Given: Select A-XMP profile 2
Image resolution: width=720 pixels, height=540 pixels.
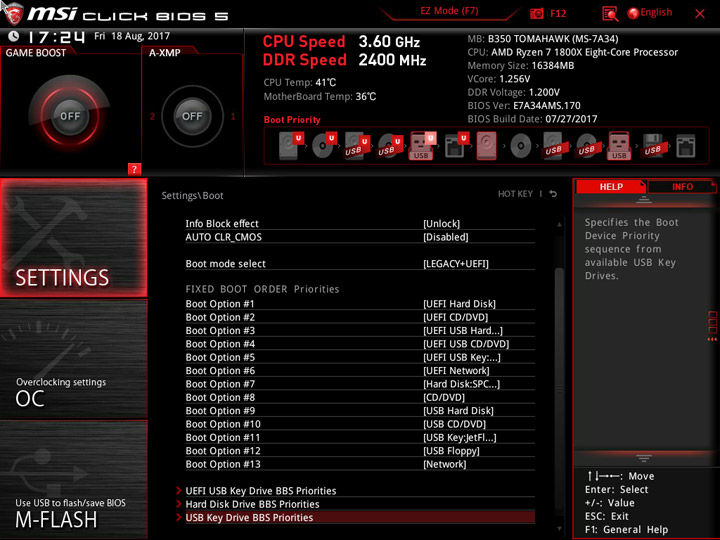Looking at the screenshot, I should click(x=152, y=116).
